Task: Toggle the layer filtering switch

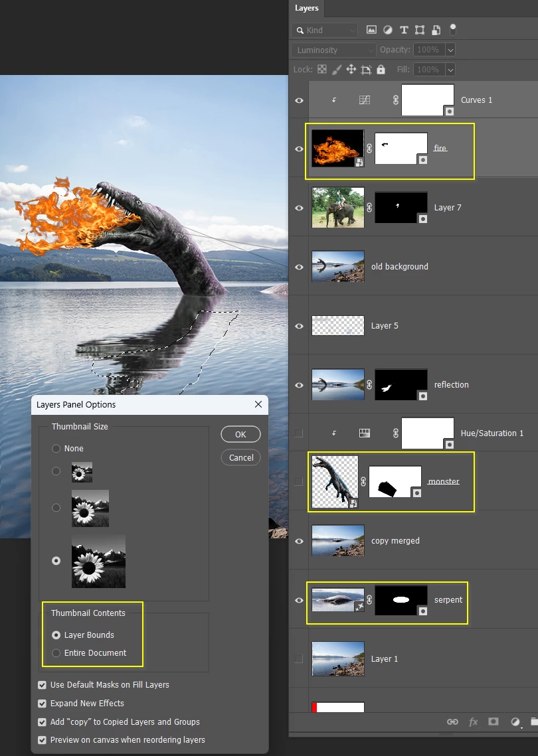Action: click(x=452, y=29)
